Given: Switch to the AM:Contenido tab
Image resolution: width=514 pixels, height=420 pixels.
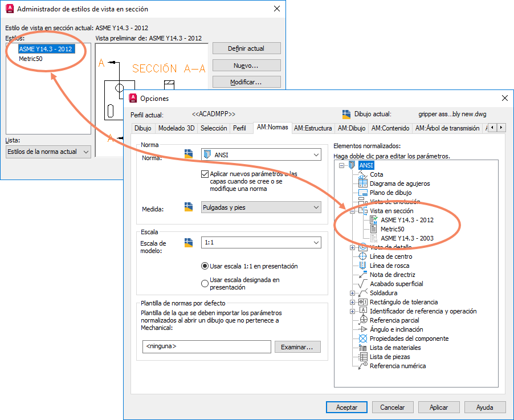Looking at the screenshot, I should pos(390,128).
